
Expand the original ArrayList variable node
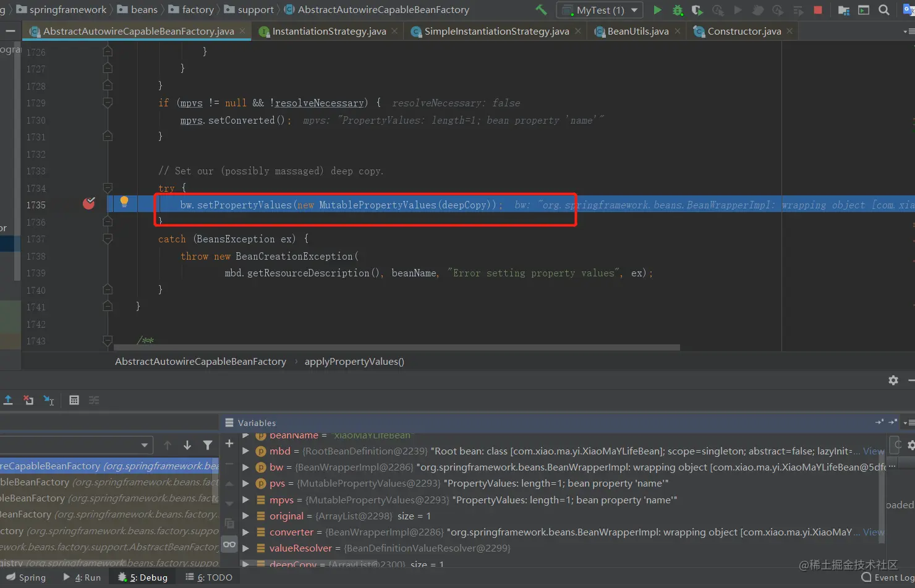[x=245, y=516]
